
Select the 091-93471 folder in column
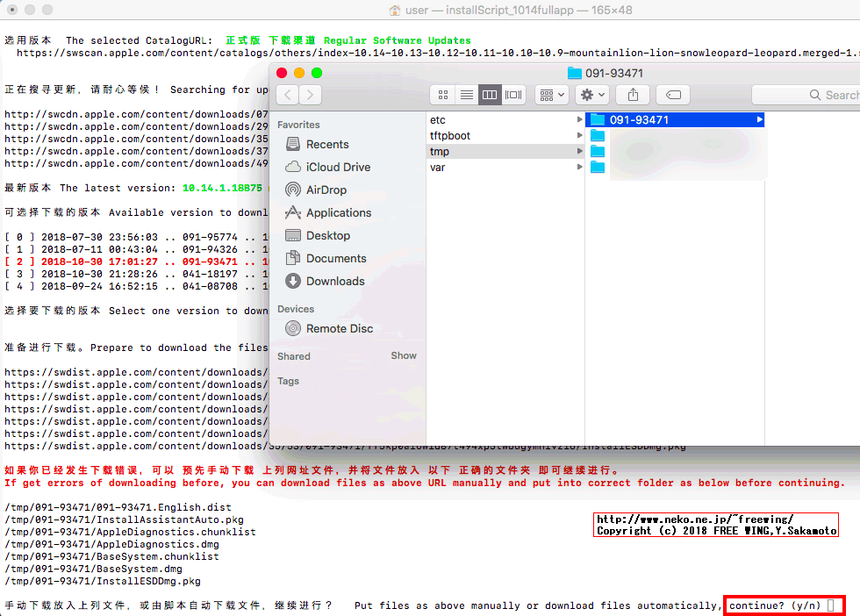[x=675, y=119]
